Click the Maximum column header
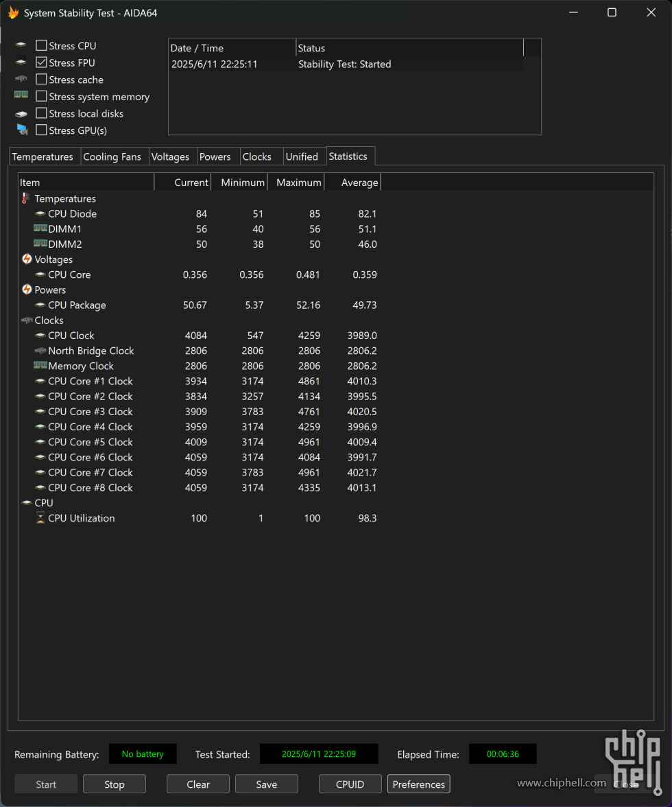672x807 pixels. pos(296,183)
